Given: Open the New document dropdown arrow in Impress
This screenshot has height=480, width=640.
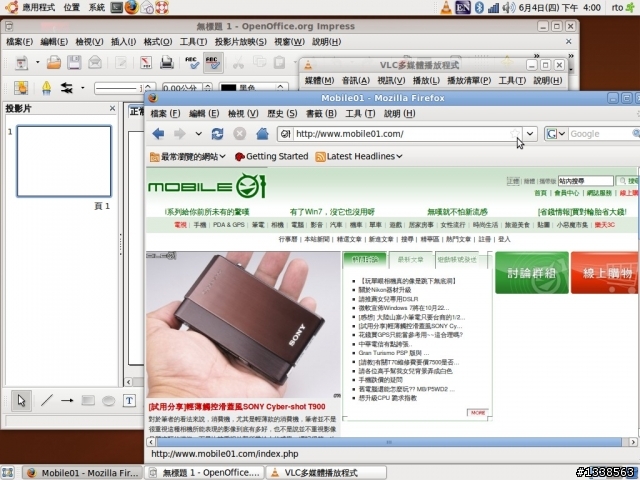Looking at the screenshot, I should click(38, 62).
